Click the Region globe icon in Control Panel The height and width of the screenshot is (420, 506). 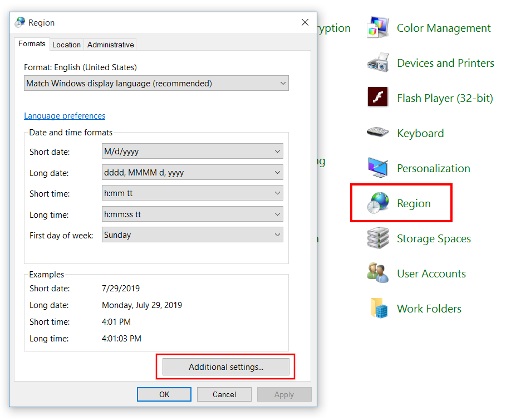(x=378, y=203)
